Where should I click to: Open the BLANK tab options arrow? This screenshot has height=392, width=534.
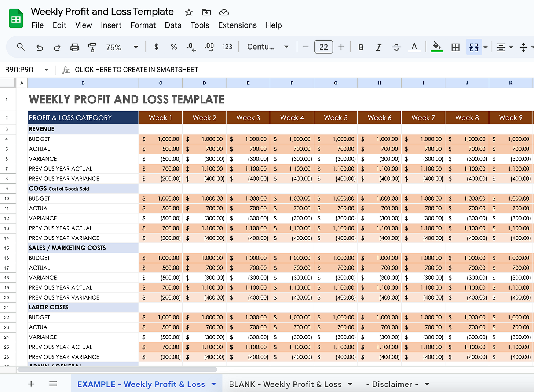(350, 384)
